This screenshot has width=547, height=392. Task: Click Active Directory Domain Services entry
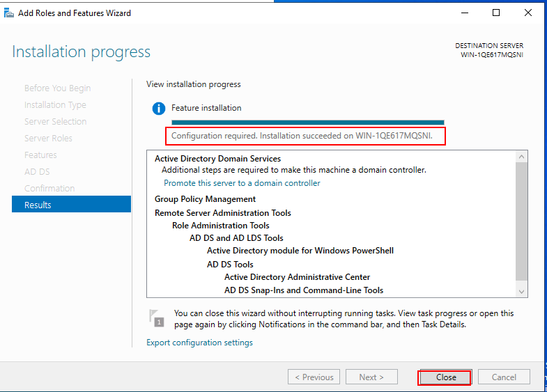tap(217, 159)
